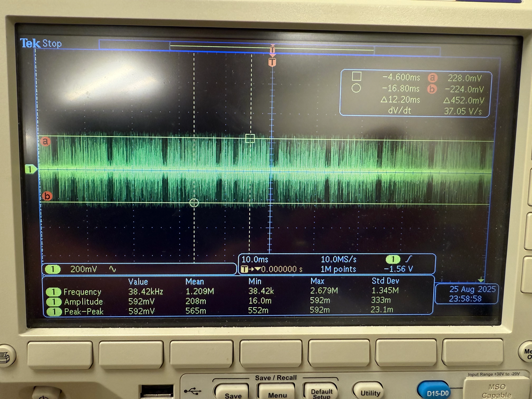This screenshot has width=532, height=399.
Task: Click the -224.0mV cursor b voltage
Action: coord(464,89)
